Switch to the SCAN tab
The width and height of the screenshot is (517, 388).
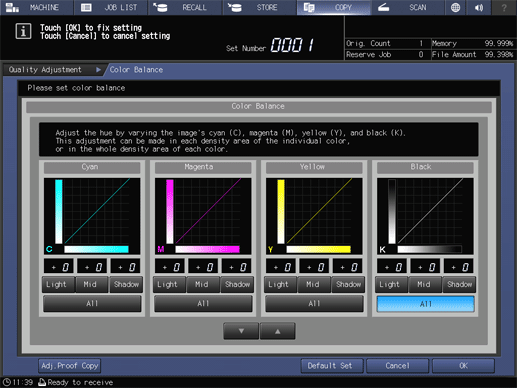pyautogui.click(x=408, y=7)
